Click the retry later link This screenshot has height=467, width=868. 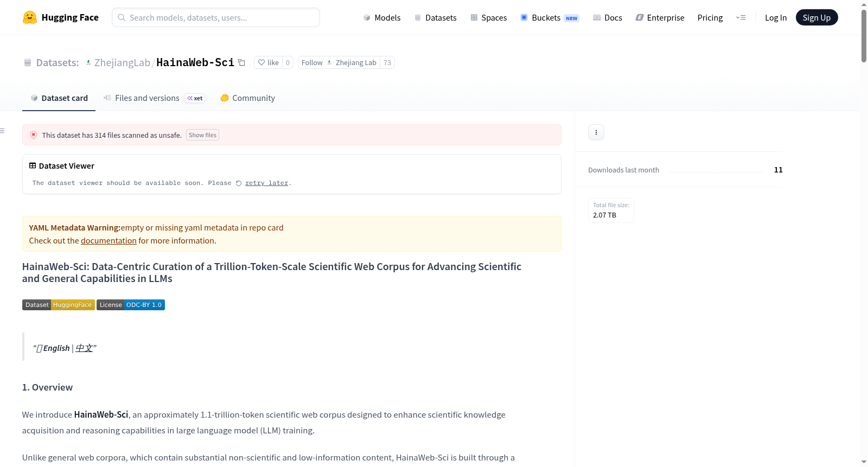[x=266, y=183]
